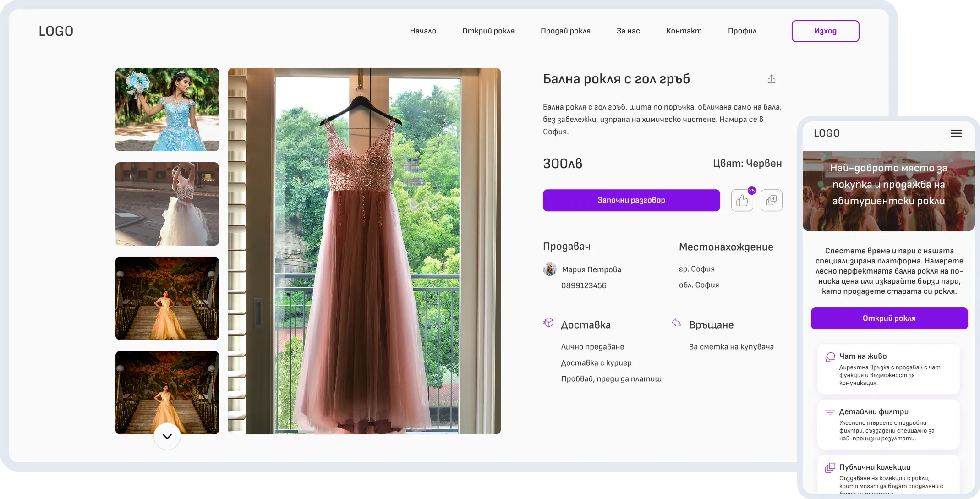The image size is (980, 499).
Task: Click the share icon beside the dress title
Action: coord(772,79)
